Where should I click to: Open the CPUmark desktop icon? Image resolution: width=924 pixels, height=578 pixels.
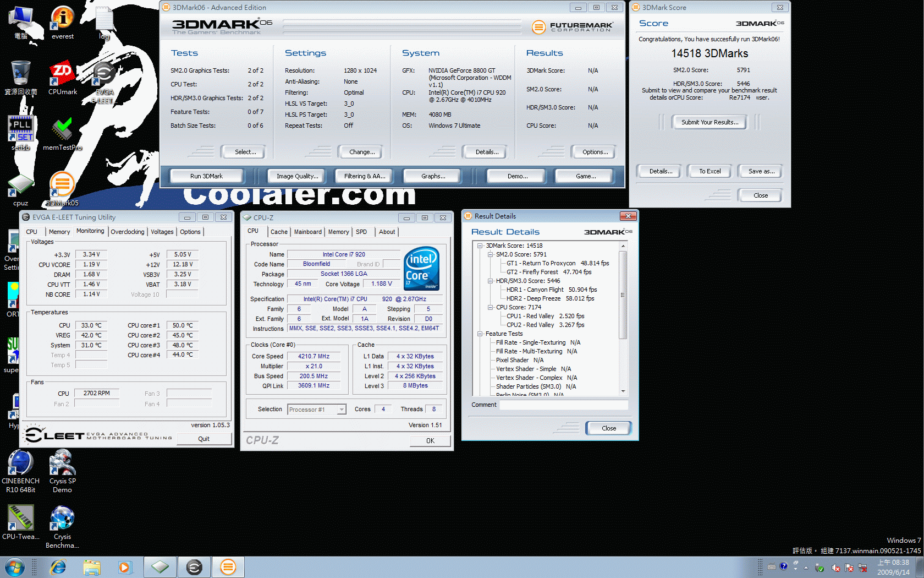pyautogui.click(x=63, y=78)
